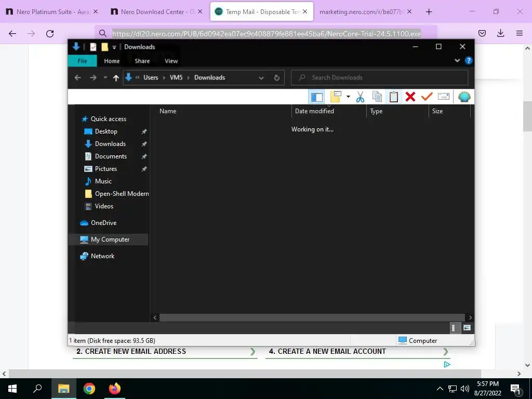Select Documents in navigation pane
Screen dimensions: 532x399
pos(111,156)
